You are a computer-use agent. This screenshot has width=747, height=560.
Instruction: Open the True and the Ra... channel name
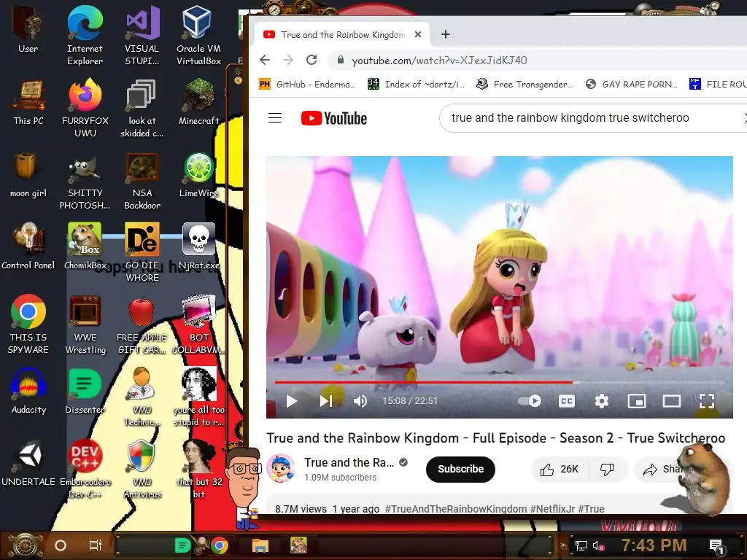click(349, 462)
